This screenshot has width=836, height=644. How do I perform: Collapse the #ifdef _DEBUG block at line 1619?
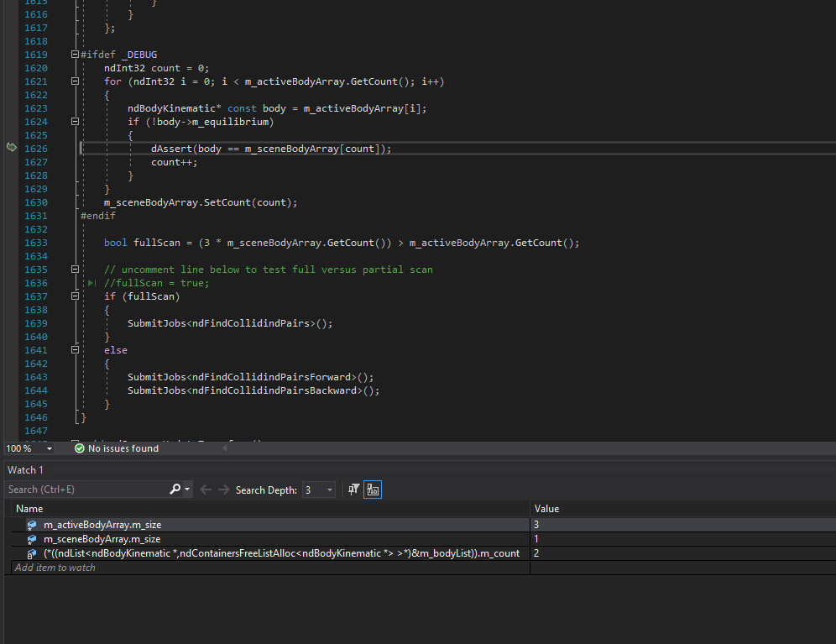click(75, 55)
